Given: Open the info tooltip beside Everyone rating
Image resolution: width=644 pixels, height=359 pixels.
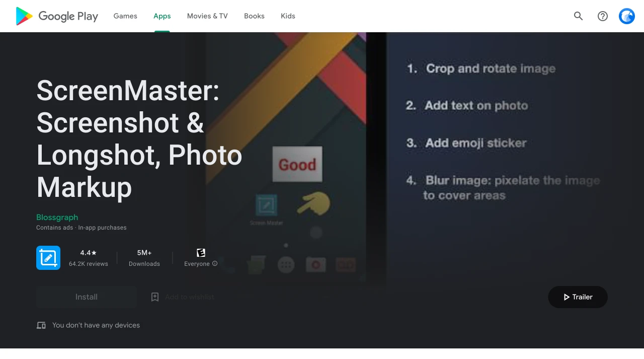Looking at the screenshot, I should point(215,263).
